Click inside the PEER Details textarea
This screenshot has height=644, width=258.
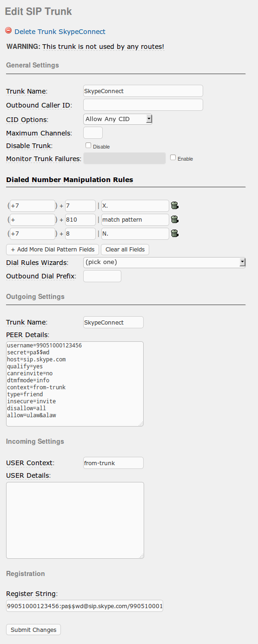click(x=75, y=384)
